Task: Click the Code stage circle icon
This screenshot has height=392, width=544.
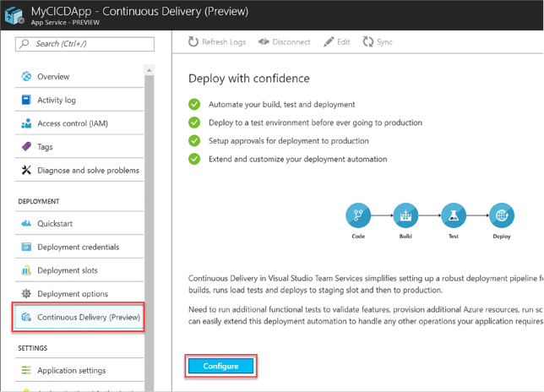Action: [358, 215]
